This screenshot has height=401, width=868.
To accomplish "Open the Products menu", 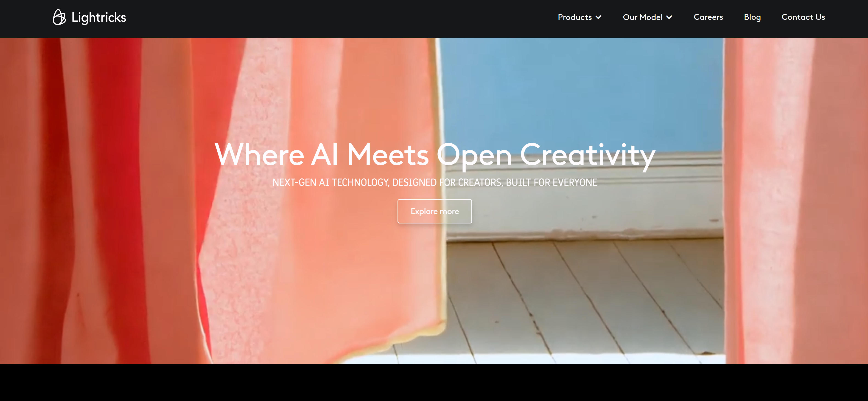I will (574, 17).
